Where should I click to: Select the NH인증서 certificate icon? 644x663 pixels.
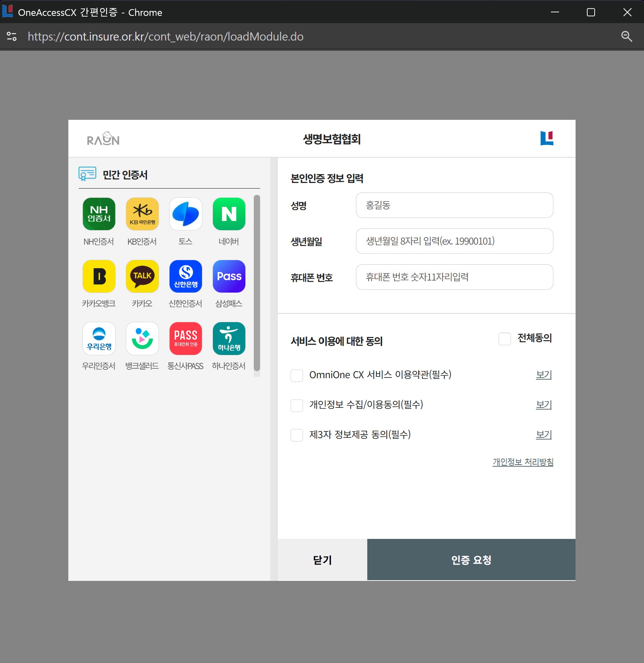click(99, 214)
